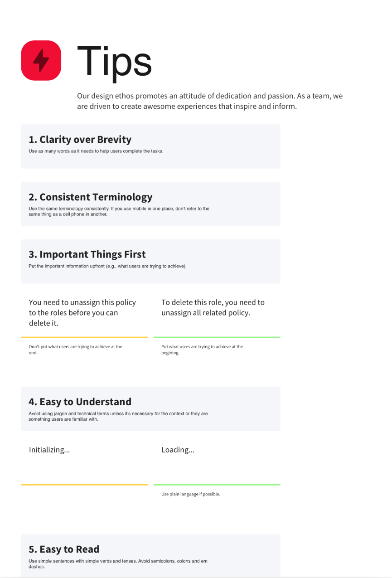The width and height of the screenshot is (392, 578).
Task: Click the 'To delete this role' example text
Action: point(213,307)
